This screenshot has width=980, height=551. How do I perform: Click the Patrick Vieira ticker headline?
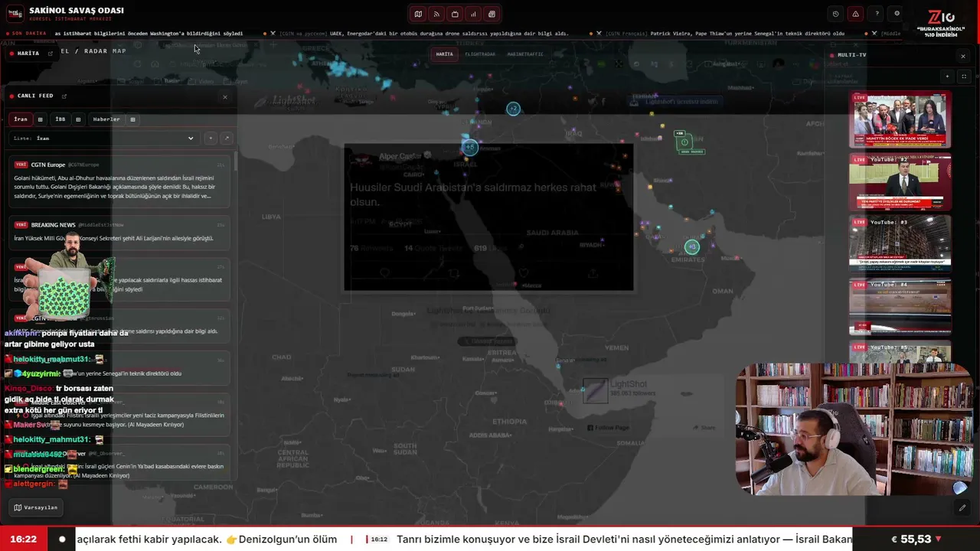[x=746, y=34]
